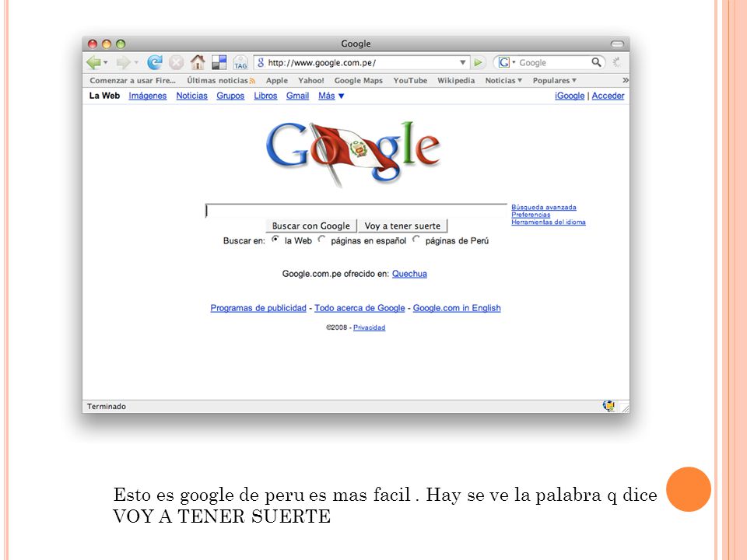Open the Libros link
Viewport: 747px width, 560px height.
click(x=265, y=96)
